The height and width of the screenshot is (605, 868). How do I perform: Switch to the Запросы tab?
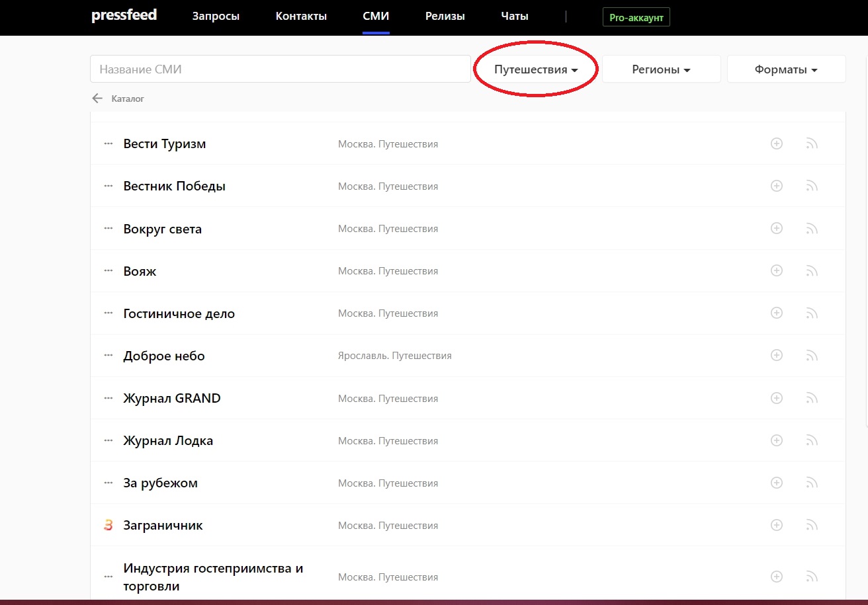click(x=216, y=17)
